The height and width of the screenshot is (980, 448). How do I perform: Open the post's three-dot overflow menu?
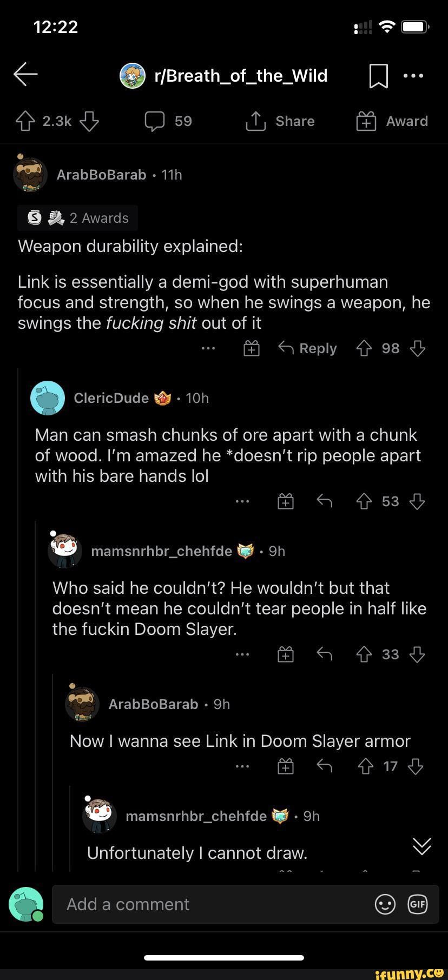[414, 76]
